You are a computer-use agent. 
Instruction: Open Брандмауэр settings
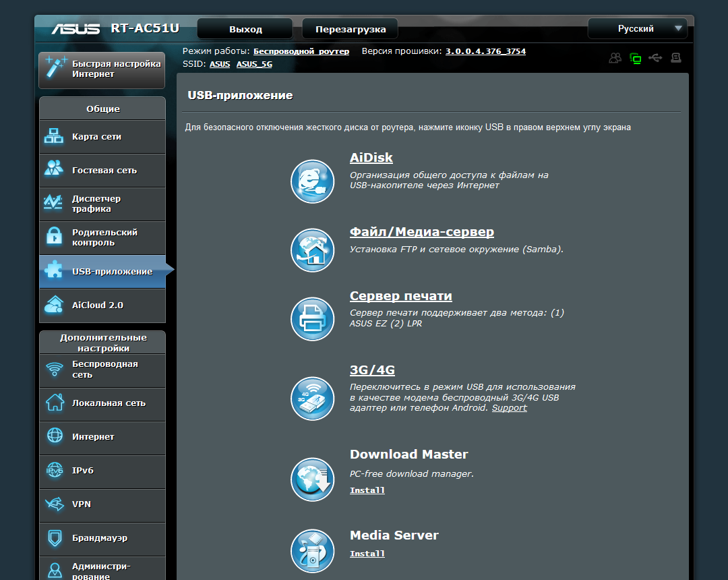coord(102,539)
